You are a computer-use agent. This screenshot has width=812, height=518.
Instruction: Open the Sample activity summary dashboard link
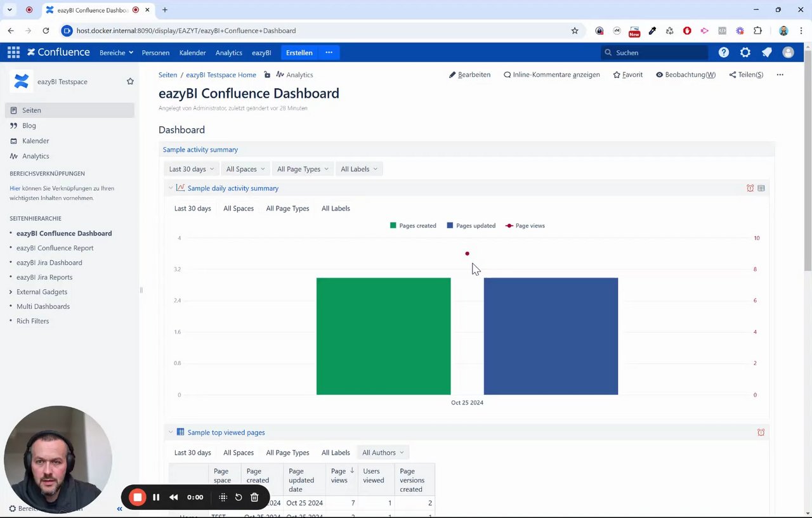pos(200,150)
